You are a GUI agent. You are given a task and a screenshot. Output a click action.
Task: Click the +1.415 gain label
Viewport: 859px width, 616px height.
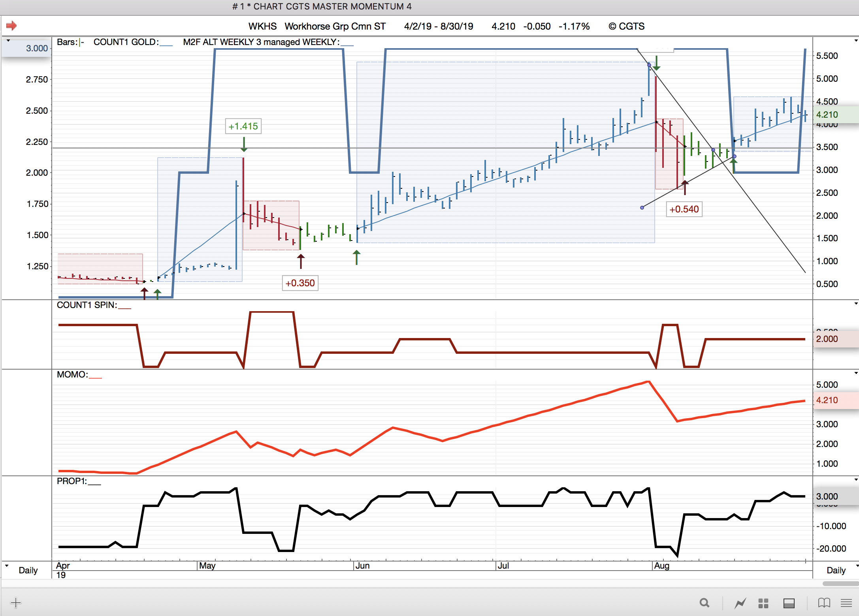tap(243, 126)
